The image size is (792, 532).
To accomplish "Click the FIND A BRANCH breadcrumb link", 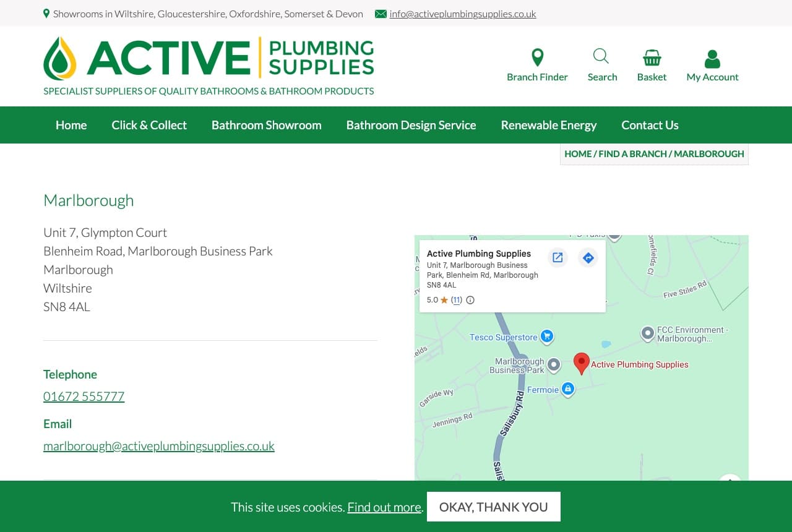I will tap(632, 153).
